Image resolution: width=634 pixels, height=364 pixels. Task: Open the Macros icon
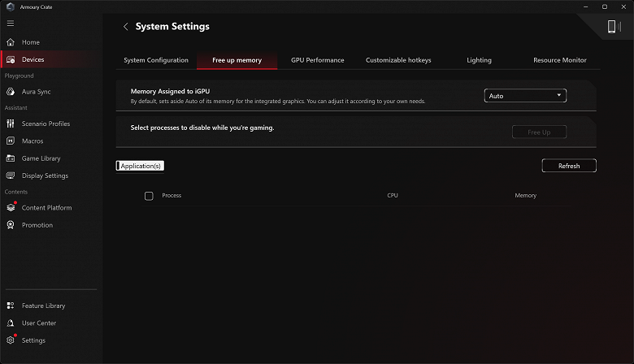tap(11, 141)
